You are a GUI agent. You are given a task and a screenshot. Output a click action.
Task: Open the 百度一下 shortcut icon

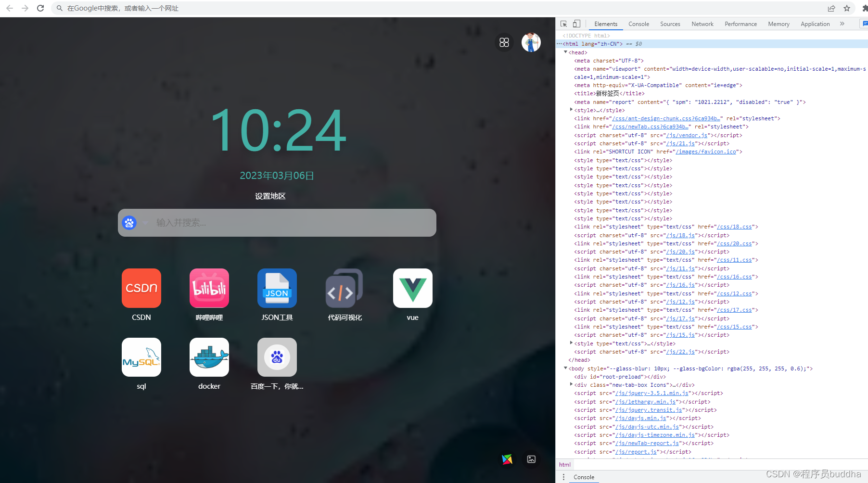click(x=277, y=357)
